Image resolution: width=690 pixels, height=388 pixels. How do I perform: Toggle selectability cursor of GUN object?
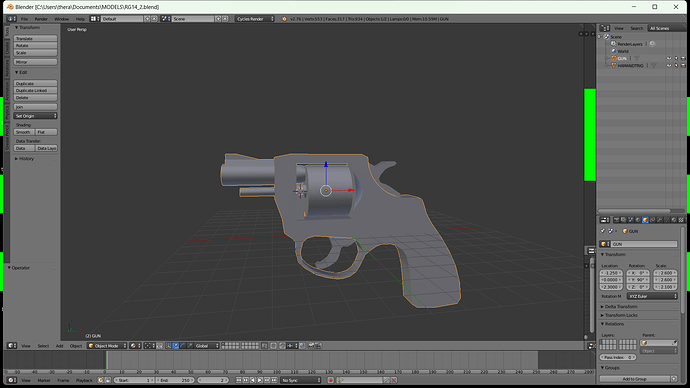pos(676,58)
